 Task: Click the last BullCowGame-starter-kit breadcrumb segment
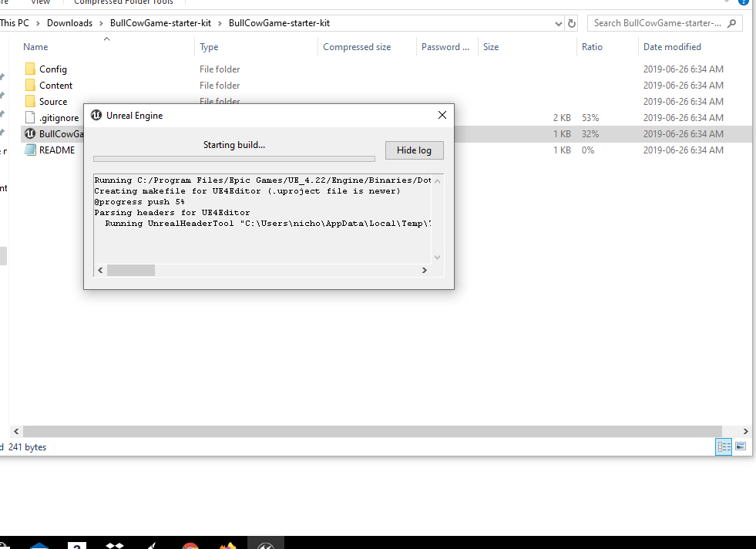tap(279, 23)
